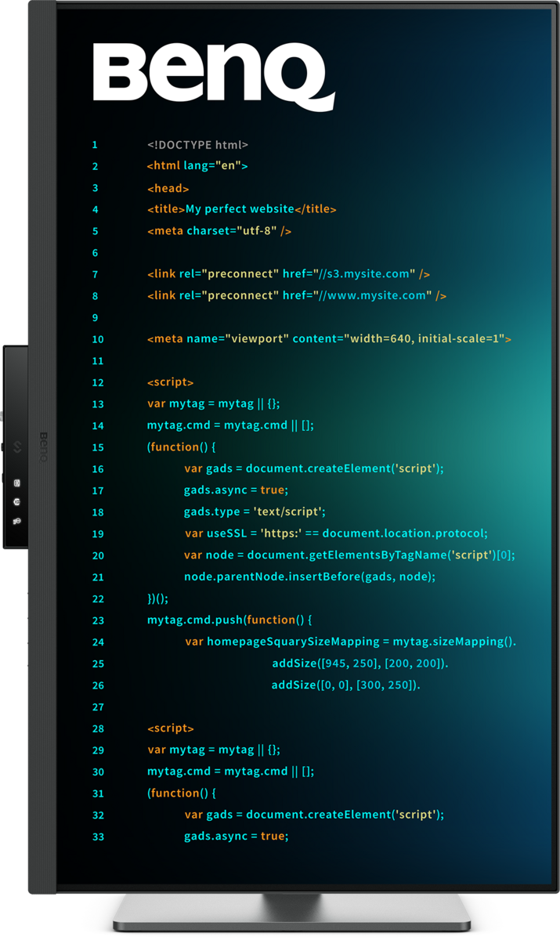Screen dimensions: 560x940
Task: Click line number 1 in the gutter
Action: click(95, 145)
